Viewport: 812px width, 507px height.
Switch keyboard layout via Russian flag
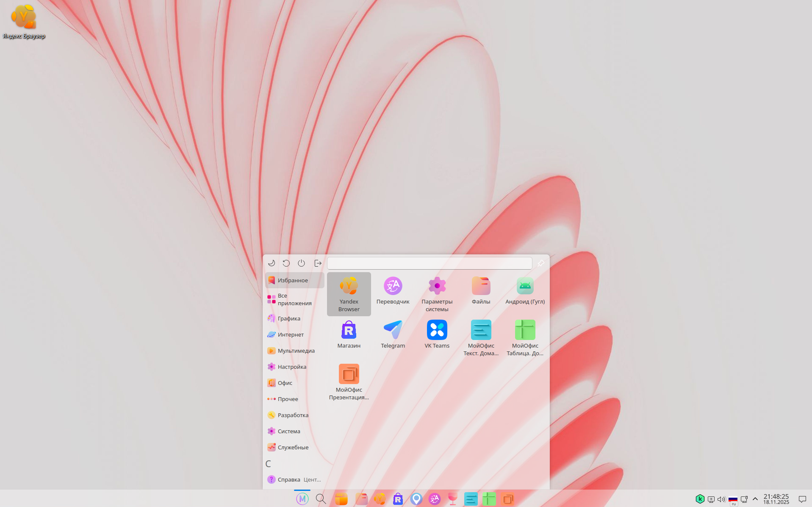pyautogui.click(x=733, y=499)
